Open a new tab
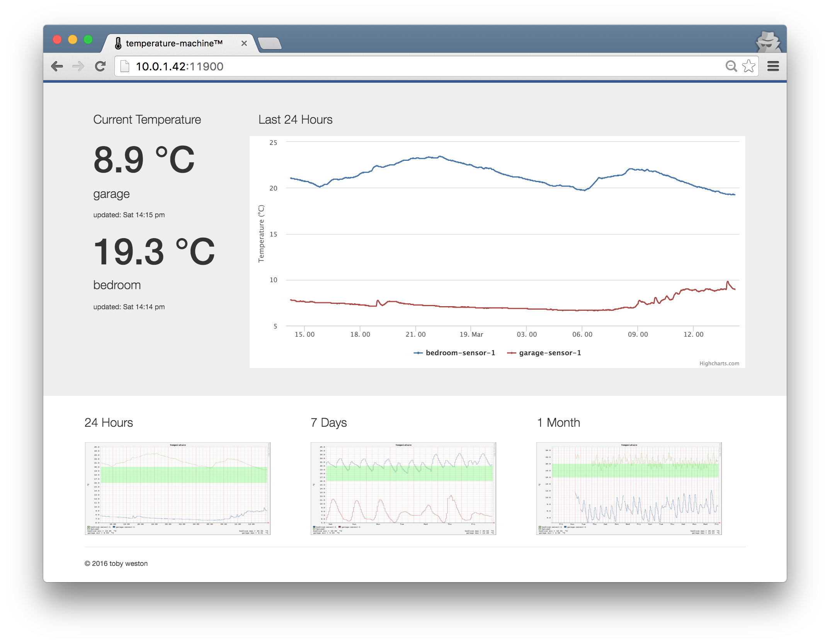This screenshot has width=830, height=644. 270,43
